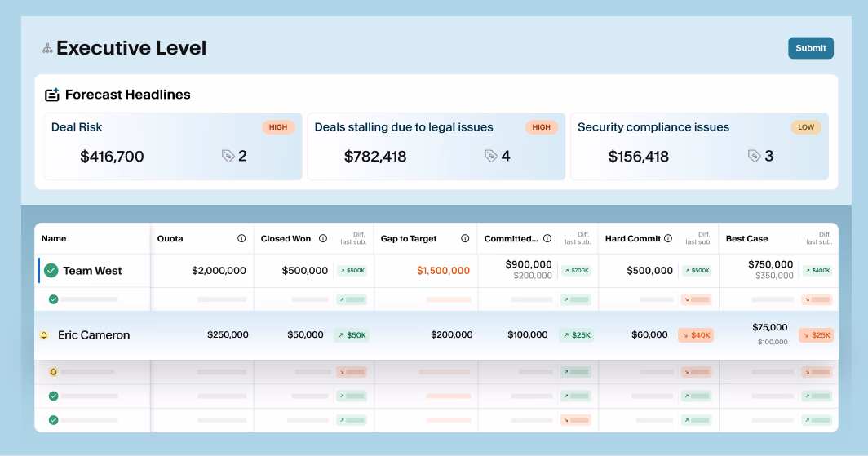Screen dimensions: 868x456
Task: Click the $500K closed won diff badge
Action: pos(352,271)
